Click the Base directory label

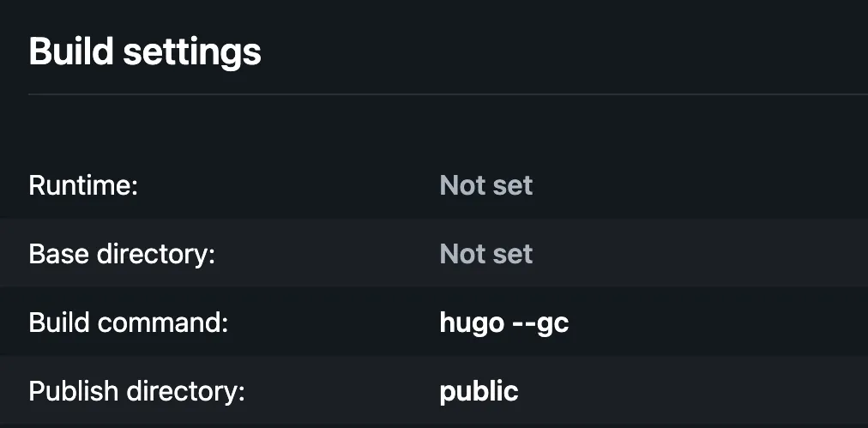pos(121,254)
